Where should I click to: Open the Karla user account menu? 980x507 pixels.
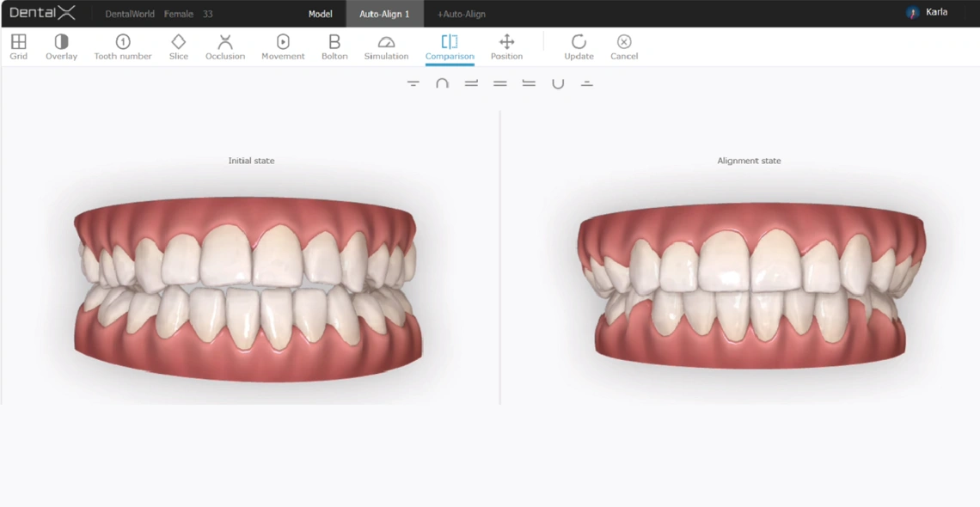tap(928, 13)
